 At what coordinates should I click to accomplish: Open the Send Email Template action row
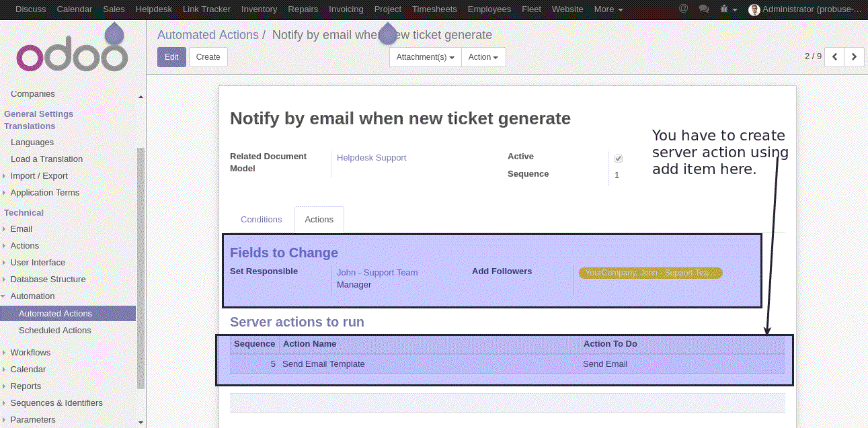pos(507,364)
